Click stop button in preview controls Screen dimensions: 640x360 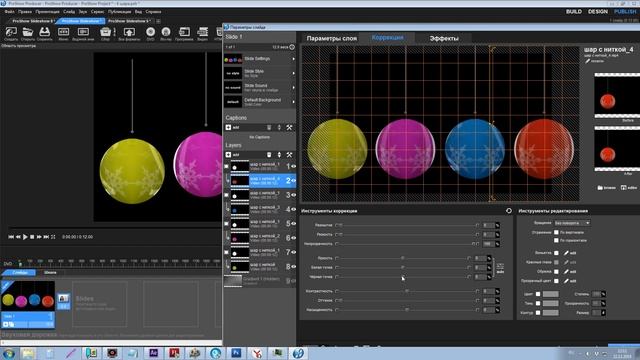tap(32, 237)
